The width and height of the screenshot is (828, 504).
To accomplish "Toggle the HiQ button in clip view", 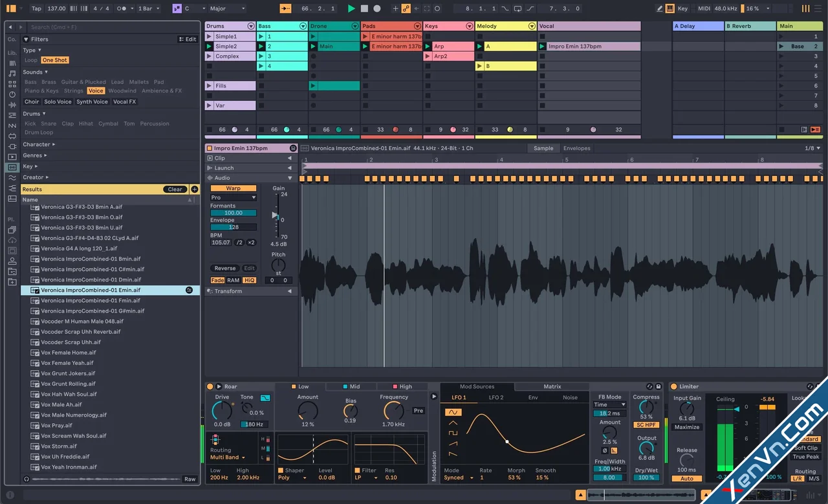I will tap(249, 280).
